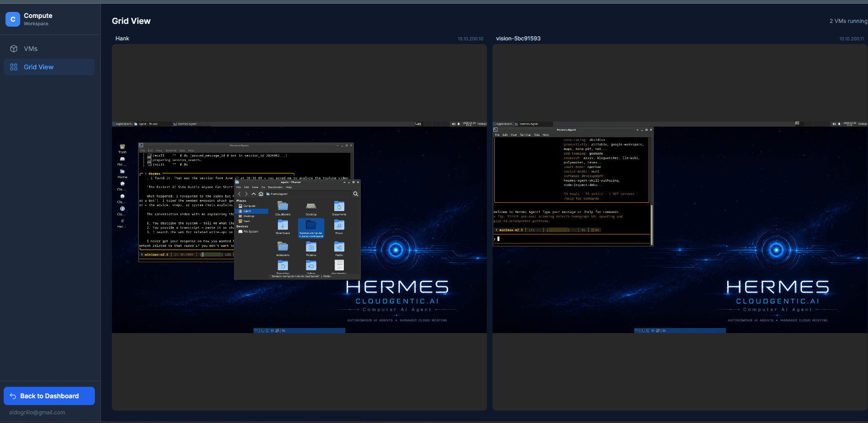Select Grid View in the sidebar
868x423 pixels.
tap(49, 67)
